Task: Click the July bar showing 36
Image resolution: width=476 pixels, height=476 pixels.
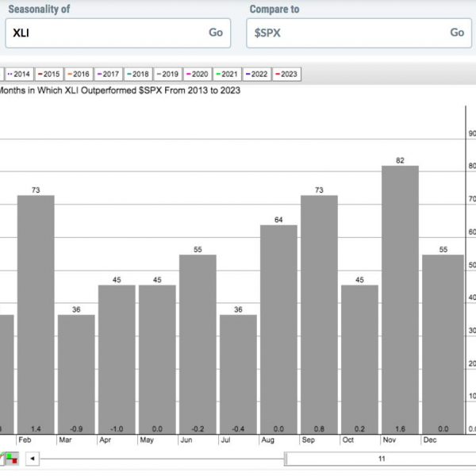Action: click(x=238, y=374)
